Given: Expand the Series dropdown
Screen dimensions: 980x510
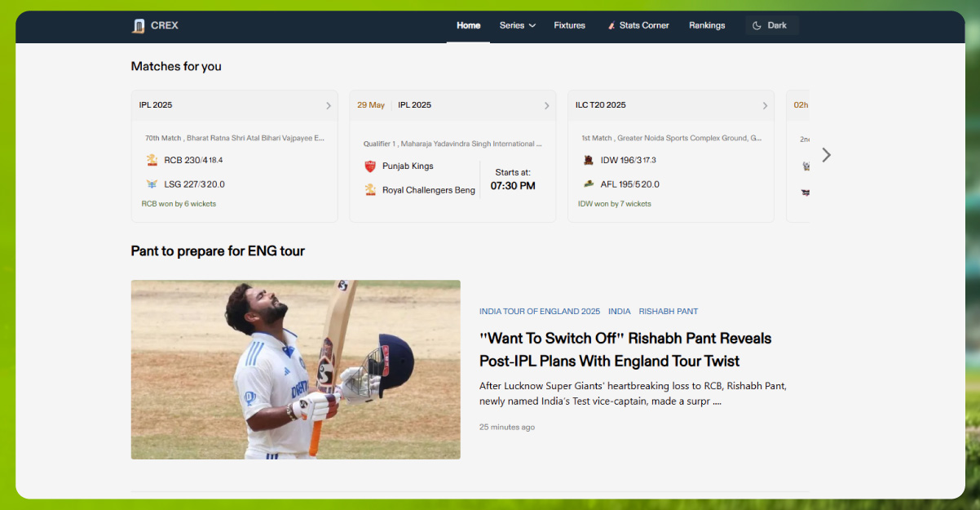Looking at the screenshot, I should coord(517,25).
